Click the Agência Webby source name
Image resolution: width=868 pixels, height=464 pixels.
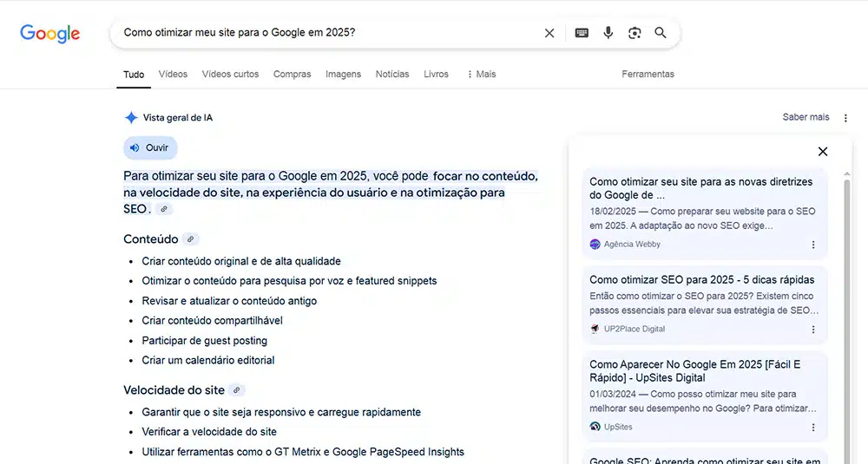coord(632,245)
